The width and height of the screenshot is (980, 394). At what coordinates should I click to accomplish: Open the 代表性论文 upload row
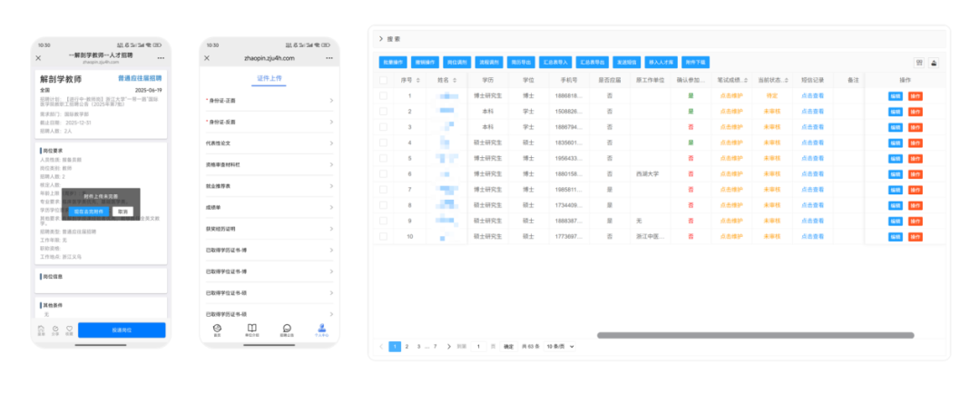[269, 143]
